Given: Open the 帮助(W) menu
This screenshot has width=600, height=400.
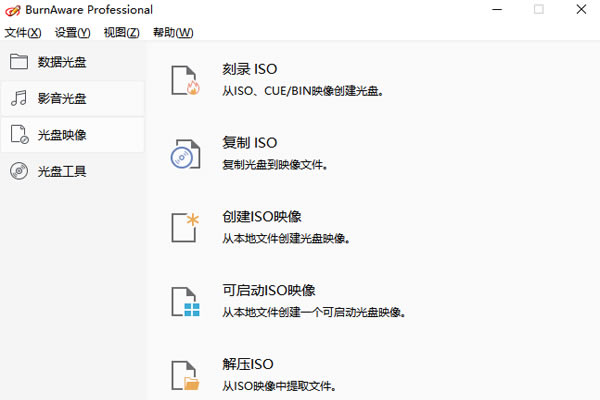Looking at the screenshot, I should click(173, 33).
